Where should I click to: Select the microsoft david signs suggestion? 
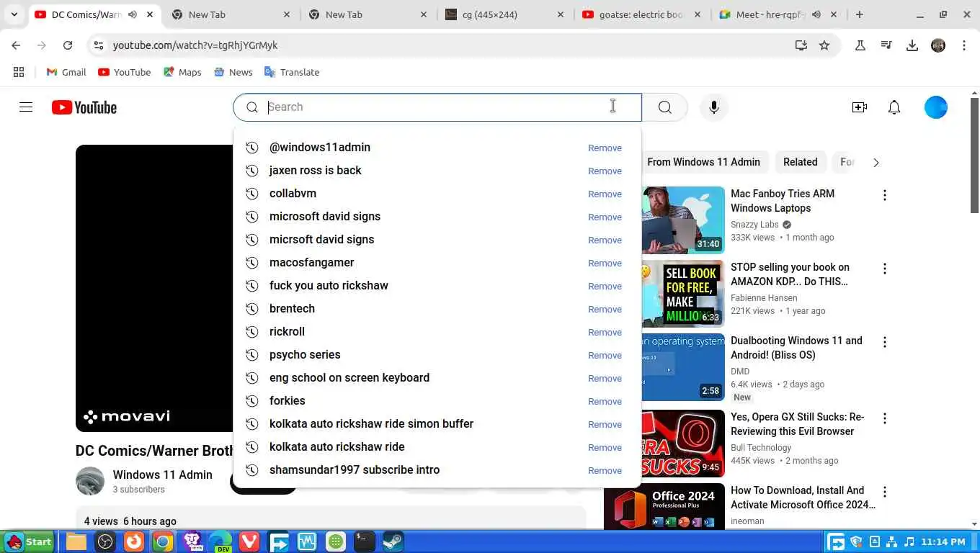[x=437, y=217]
